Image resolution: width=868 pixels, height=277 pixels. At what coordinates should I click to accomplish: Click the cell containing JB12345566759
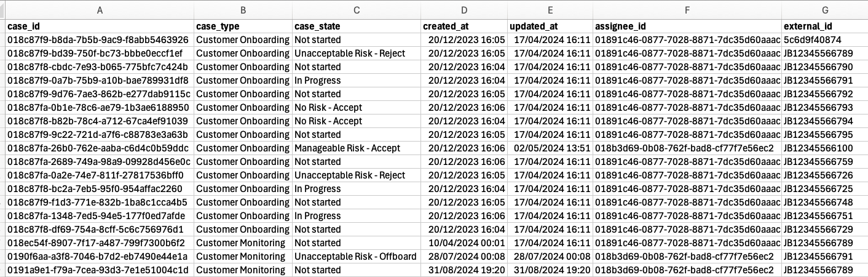(818, 161)
